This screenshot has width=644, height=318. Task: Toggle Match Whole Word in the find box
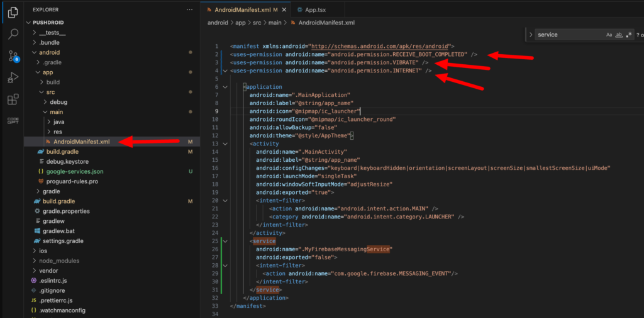(x=619, y=35)
